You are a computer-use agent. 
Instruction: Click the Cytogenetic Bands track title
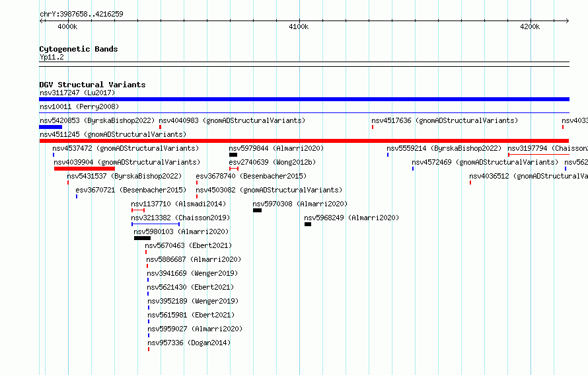click(x=79, y=49)
